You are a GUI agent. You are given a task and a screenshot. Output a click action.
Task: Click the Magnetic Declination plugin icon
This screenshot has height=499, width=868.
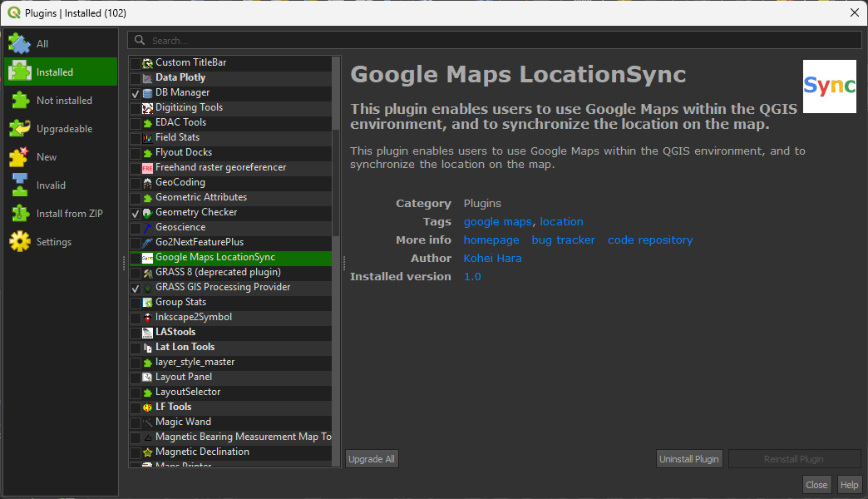point(147,452)
